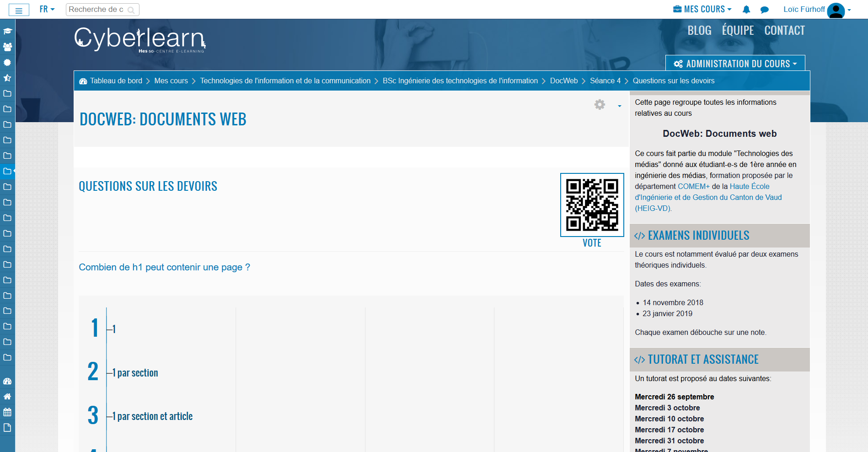
Task: Click the dashboard gauge icon in sidebar
Action: [x=7, y=381]
